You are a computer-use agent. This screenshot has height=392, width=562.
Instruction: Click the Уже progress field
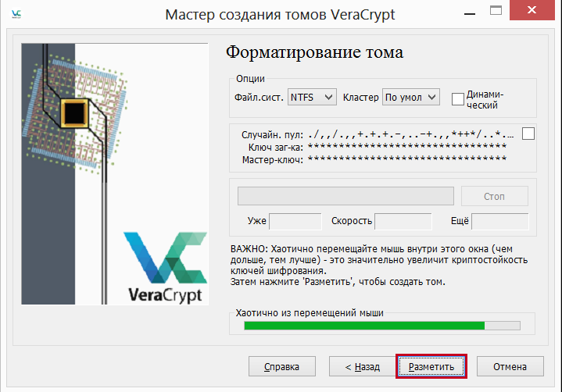[295, 221]
